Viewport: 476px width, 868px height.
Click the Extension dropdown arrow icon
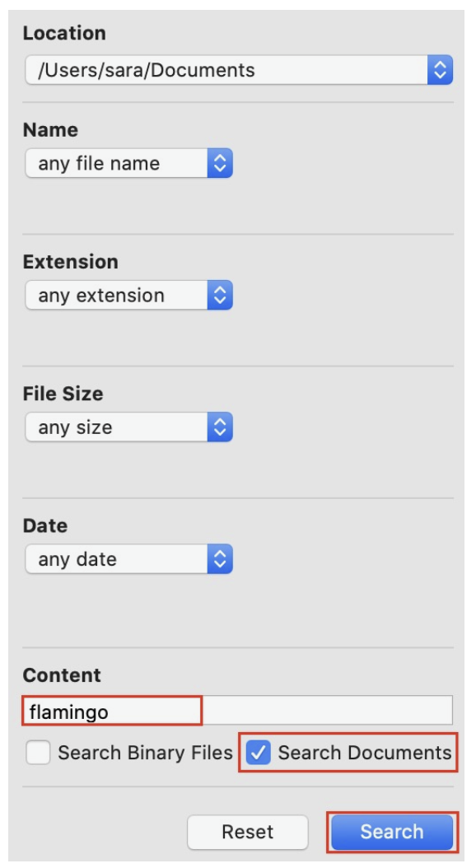click(220, 295)
